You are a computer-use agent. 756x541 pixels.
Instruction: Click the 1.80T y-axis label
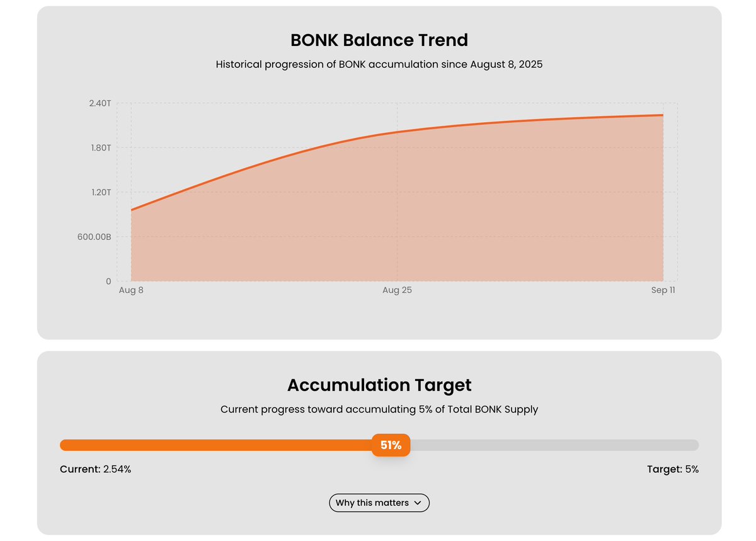click(x=101, y=148)
